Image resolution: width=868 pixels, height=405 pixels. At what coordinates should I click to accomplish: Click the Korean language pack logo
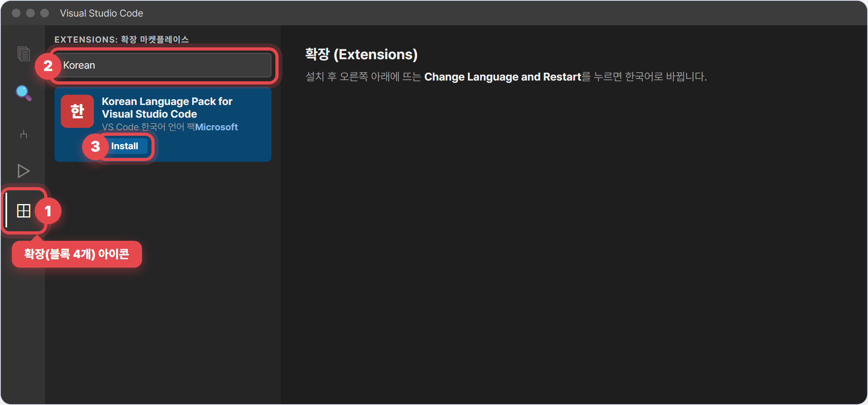point(77,111)
